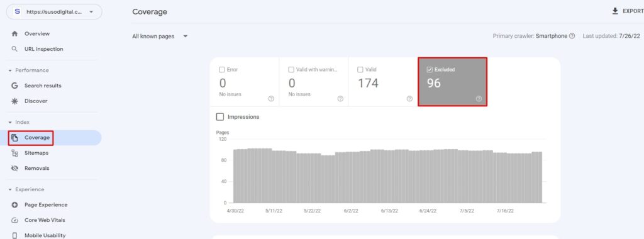Click the property S logo icon
The width and height of the screenshot is (644, 239).
pos(17,12)
